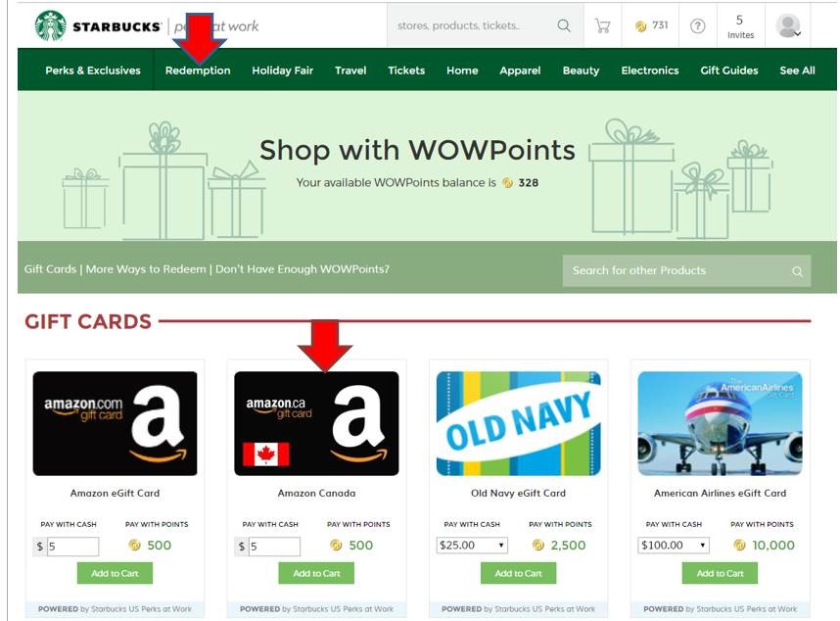Click the American Airlines eGift Card thumbnail
Image resolution: width=840 pixels, height=621 pixels.
[720, 423]
